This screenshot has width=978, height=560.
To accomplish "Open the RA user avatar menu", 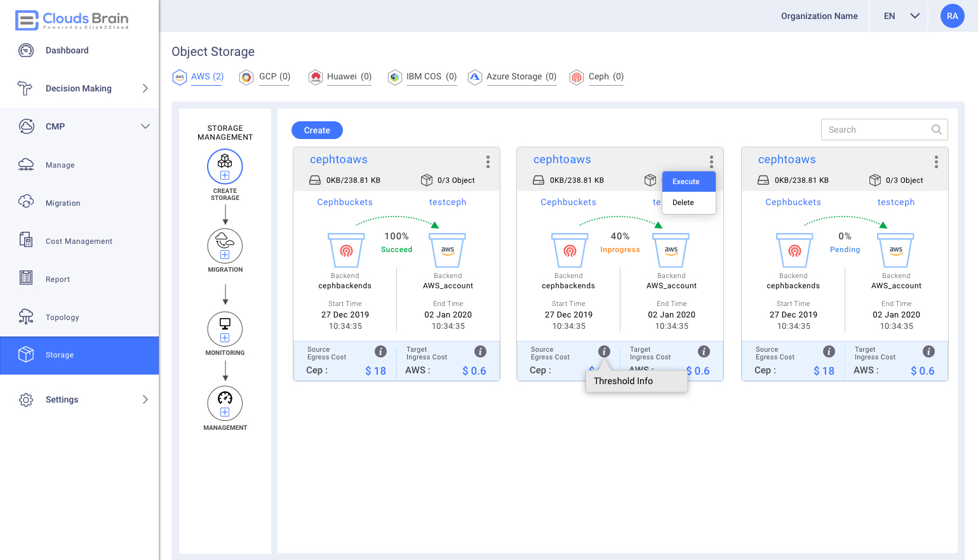I will point(952,16).
